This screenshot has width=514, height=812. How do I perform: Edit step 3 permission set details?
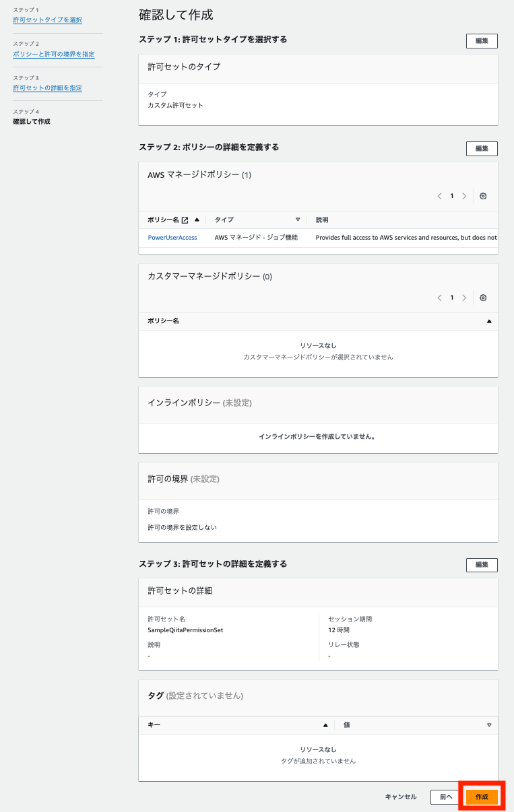pyautogui.click(x=482, y=564)
